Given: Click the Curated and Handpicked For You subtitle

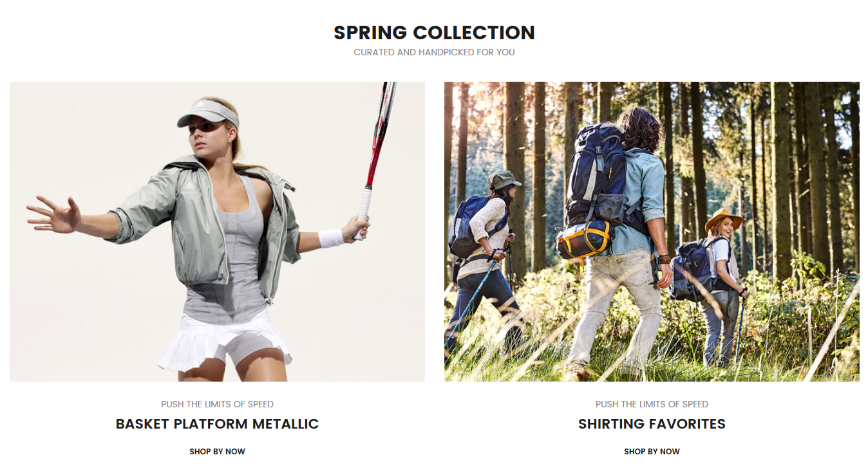Looking at the screenshot, I should point(434,52).
